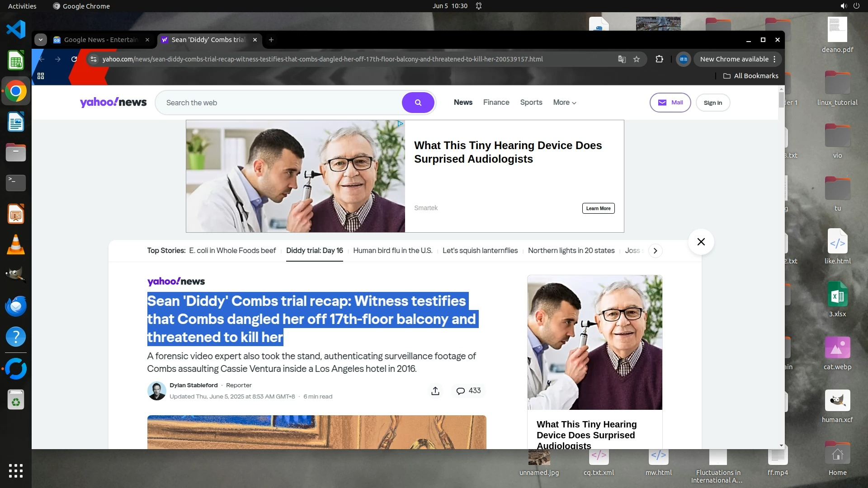The image size is (868, 488).
Task: Share the article using the share icon
Action: (x=435, y=391)
